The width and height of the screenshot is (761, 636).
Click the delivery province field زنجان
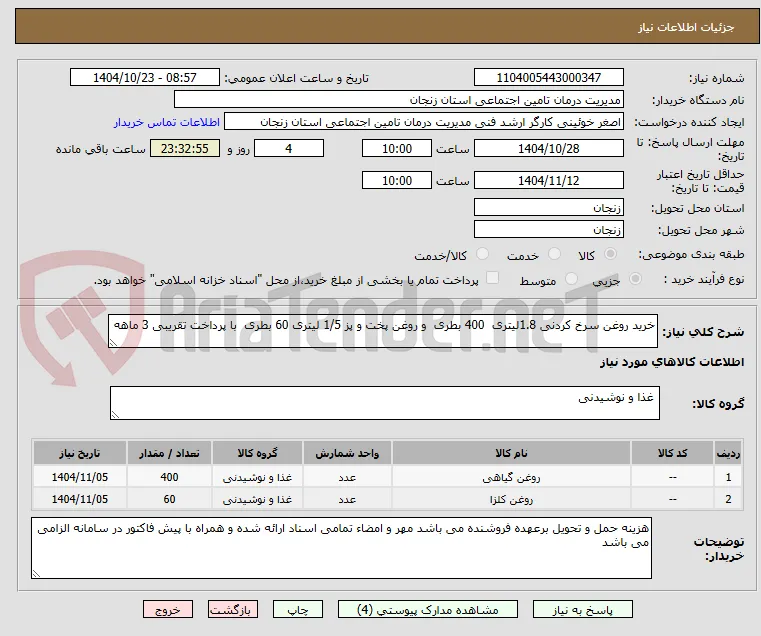pos(548,208)
